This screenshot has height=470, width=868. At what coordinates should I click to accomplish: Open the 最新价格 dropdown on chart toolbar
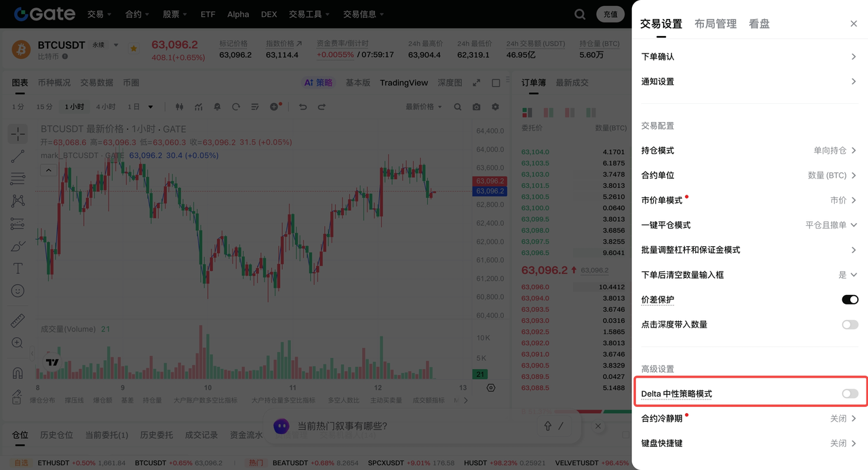pos(424,107)
